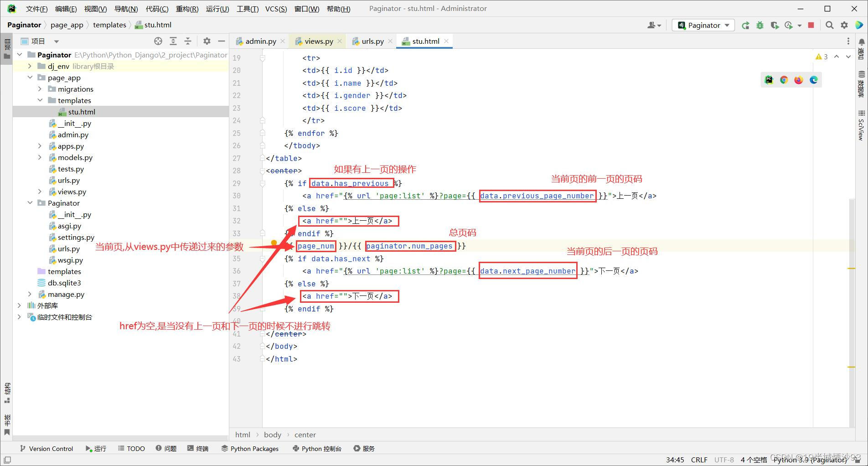
Task: Close the stu.html editor tab
Action: point(446,41)
